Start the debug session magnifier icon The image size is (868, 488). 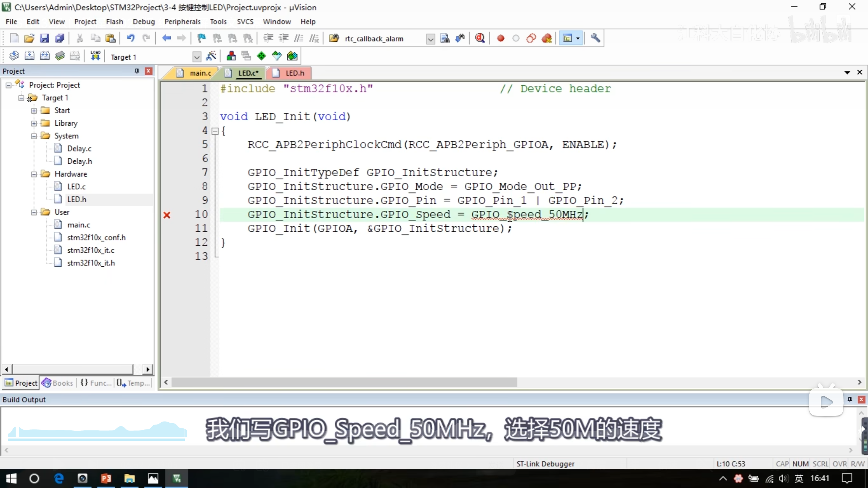pyautogui.click(x=480, y=38)
